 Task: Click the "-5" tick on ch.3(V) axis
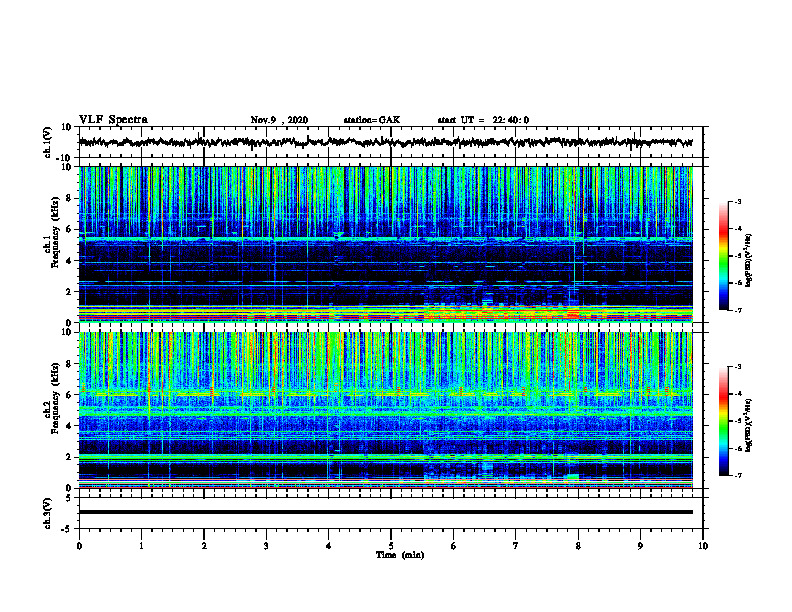tap(67, 529)
